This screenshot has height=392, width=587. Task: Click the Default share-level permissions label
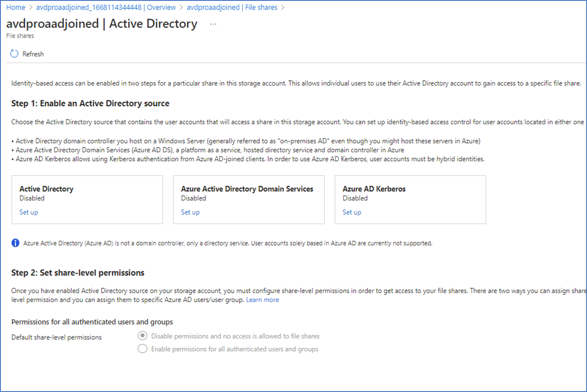(x=56, y=337)
